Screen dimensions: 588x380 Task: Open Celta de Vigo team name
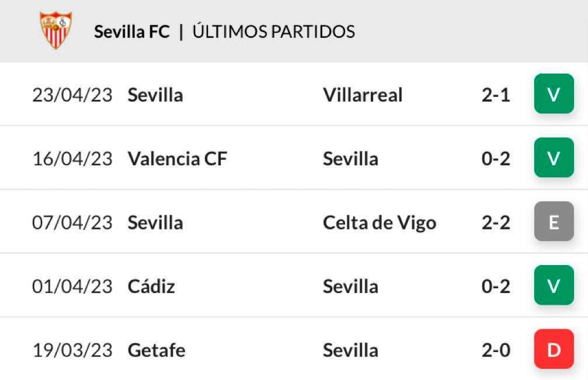[380, 223]
